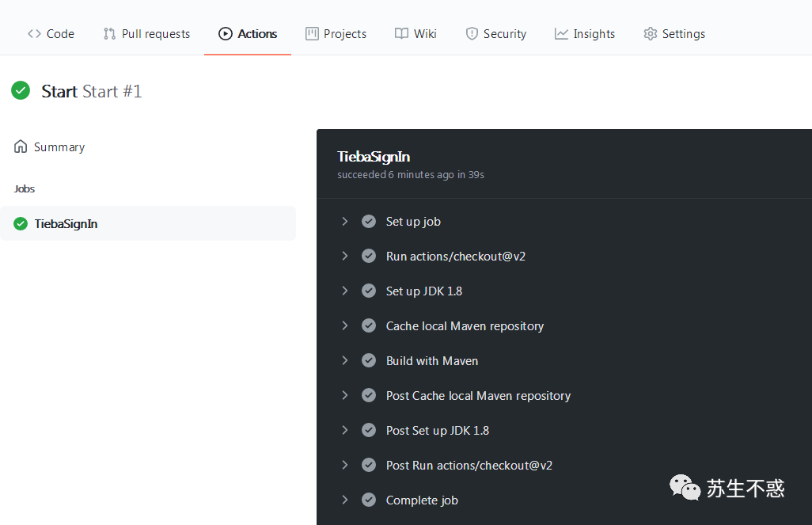Click check status icon for Set up job

tap(369, 221)
